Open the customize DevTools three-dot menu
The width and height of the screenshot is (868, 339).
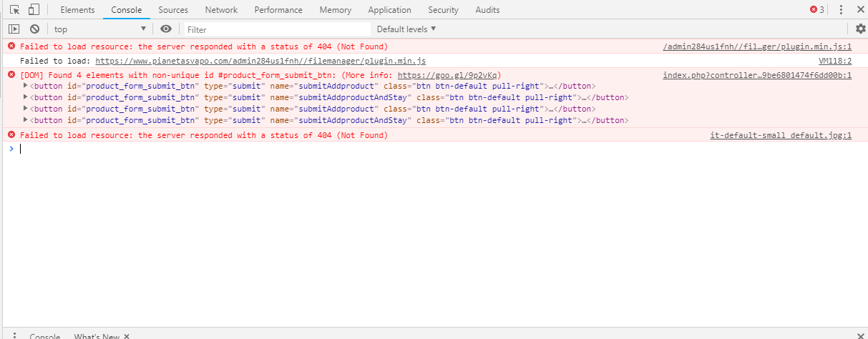point(841,10)
